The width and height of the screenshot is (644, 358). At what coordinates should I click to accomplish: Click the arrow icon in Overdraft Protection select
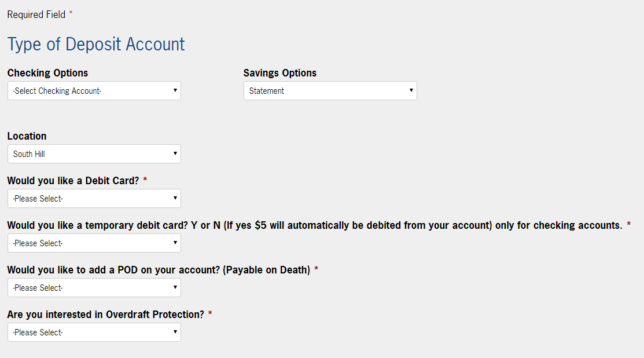point(175,332)
